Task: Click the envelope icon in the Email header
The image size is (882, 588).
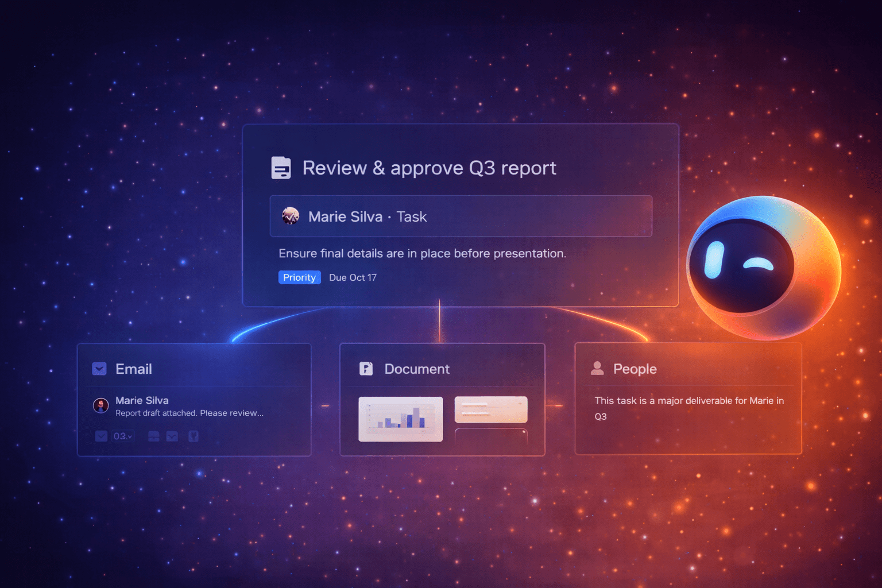Action: click(x=99, y=369)
